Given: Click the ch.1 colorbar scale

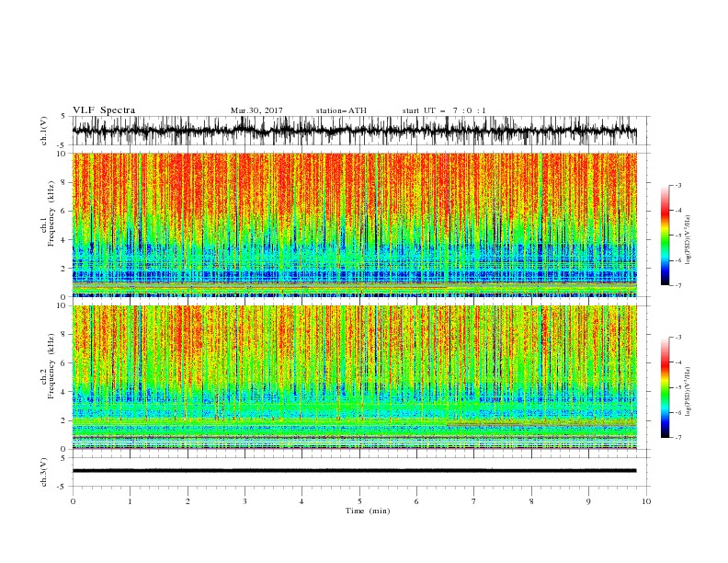Looking at the screenshot, I should point(665,236).
